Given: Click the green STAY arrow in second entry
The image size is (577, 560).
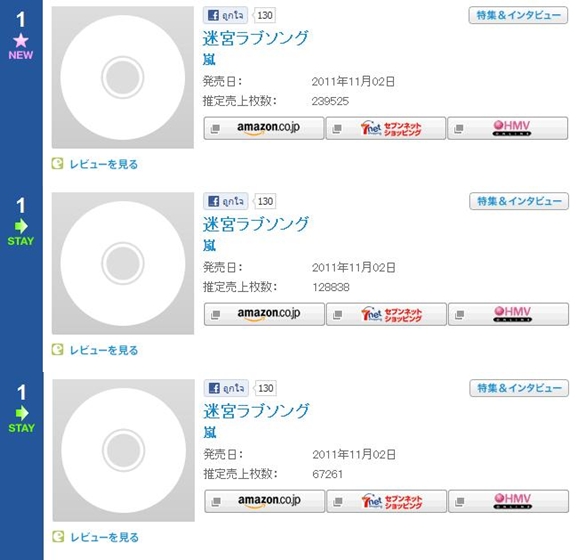Looking at the screenshot, I should (21, 226).
